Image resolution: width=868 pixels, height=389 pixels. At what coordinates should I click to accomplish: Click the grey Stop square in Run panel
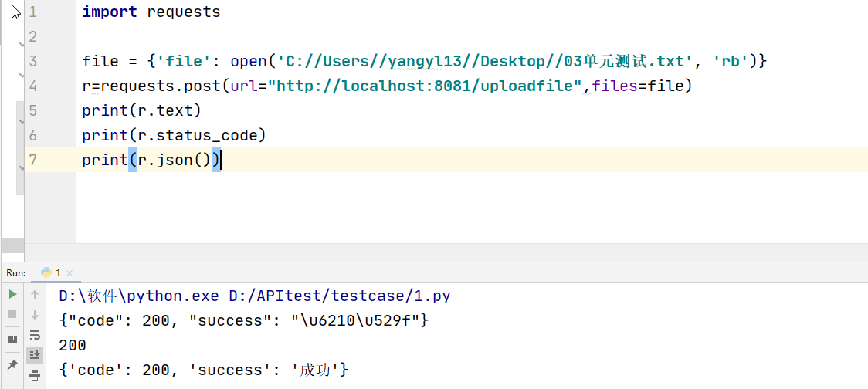tap(12, 314)
